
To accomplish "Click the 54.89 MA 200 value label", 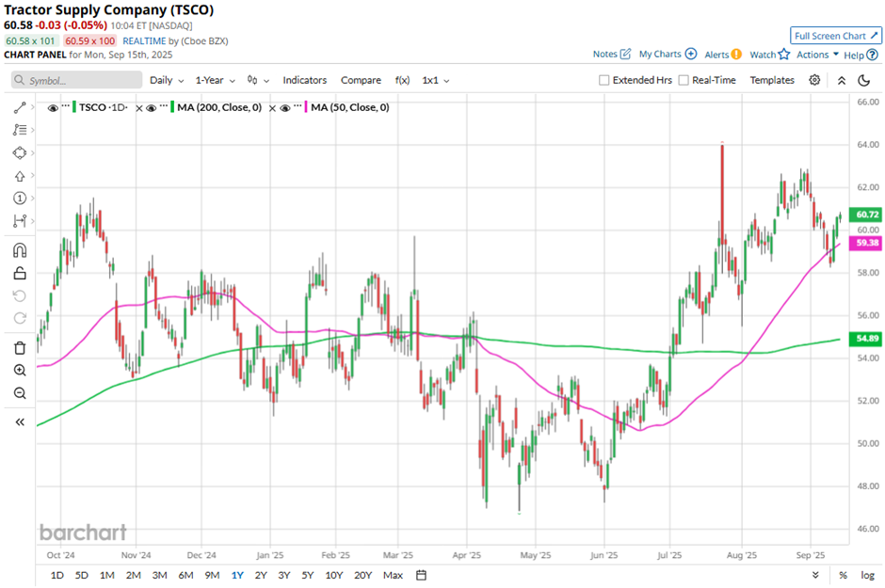I will (x=865, y=339).
